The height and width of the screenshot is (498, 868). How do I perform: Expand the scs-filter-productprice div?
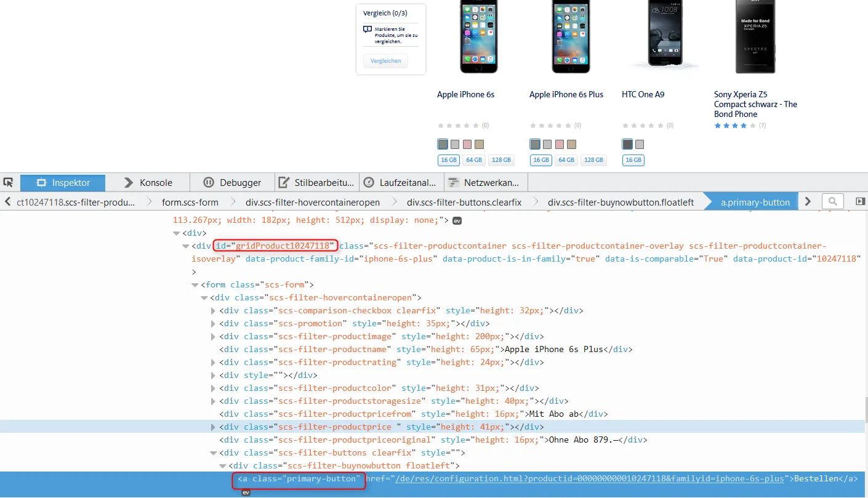(x=214, y=427)
